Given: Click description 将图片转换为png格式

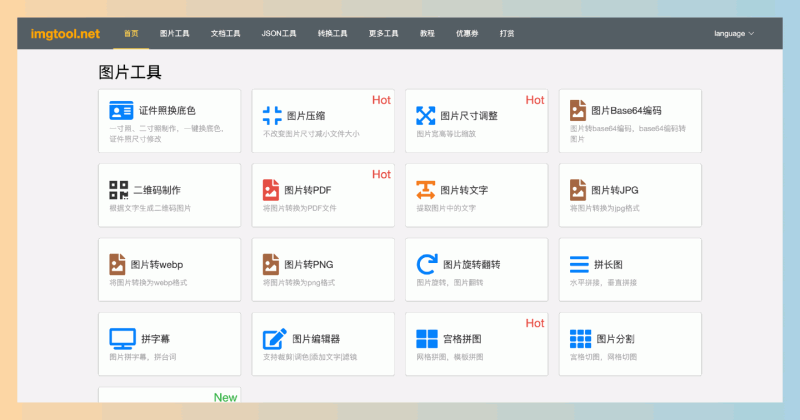Looking at the screenshot, I should coord(299,283).
